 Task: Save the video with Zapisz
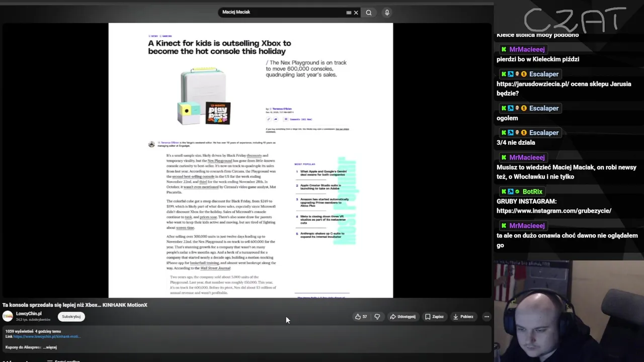coord(434,317)
